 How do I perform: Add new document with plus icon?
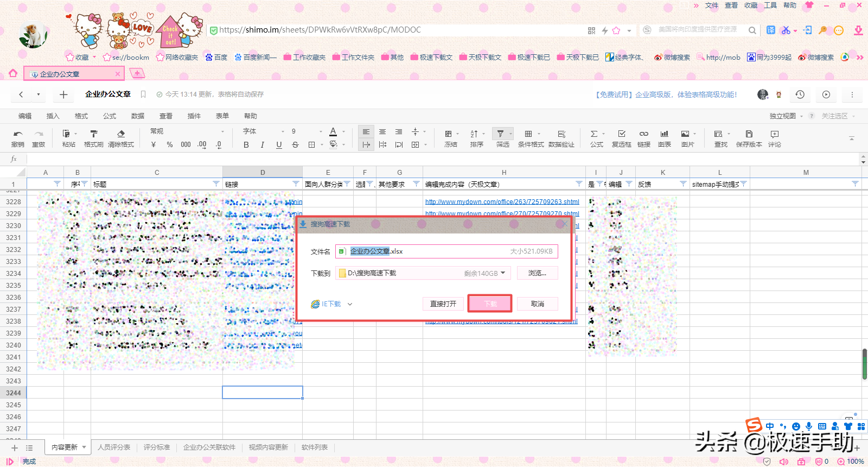(x=63, y=94)
